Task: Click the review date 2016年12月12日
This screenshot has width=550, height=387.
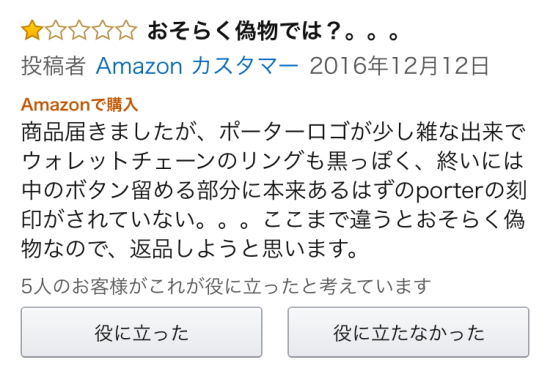Action: [399, 66]
